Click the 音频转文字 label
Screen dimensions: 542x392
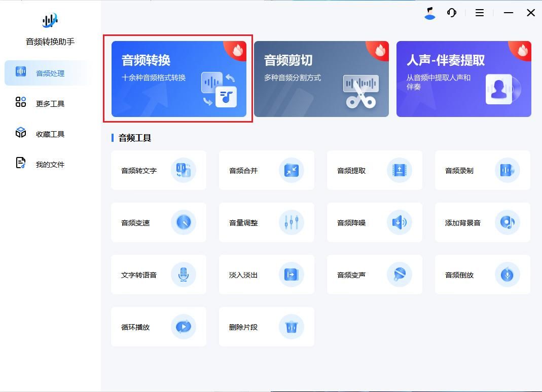[x=139, y=171]
